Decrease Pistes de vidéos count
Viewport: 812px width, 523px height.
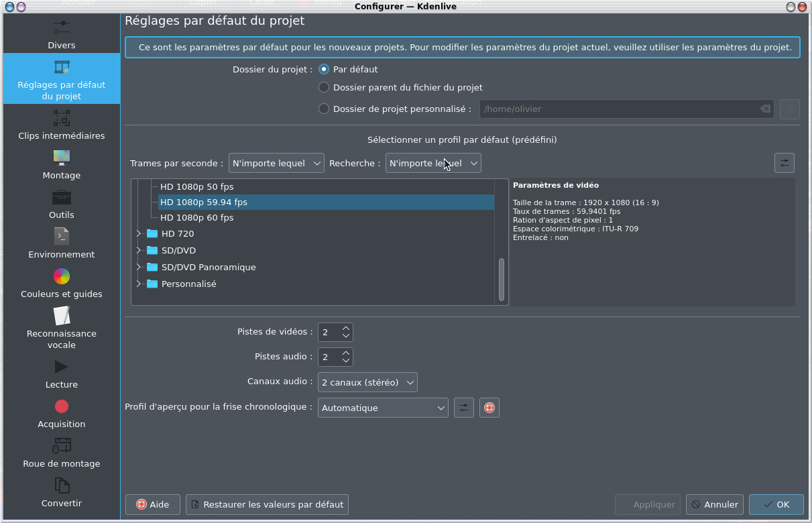[346, 336]
